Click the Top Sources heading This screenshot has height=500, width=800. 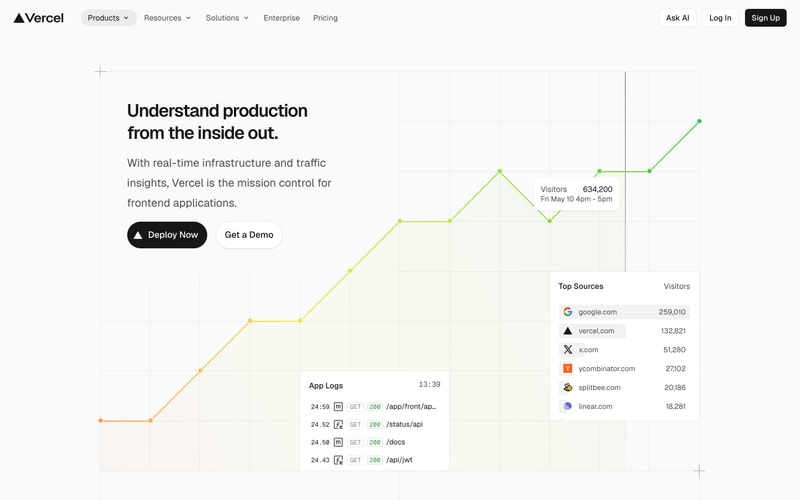[581, 286]
